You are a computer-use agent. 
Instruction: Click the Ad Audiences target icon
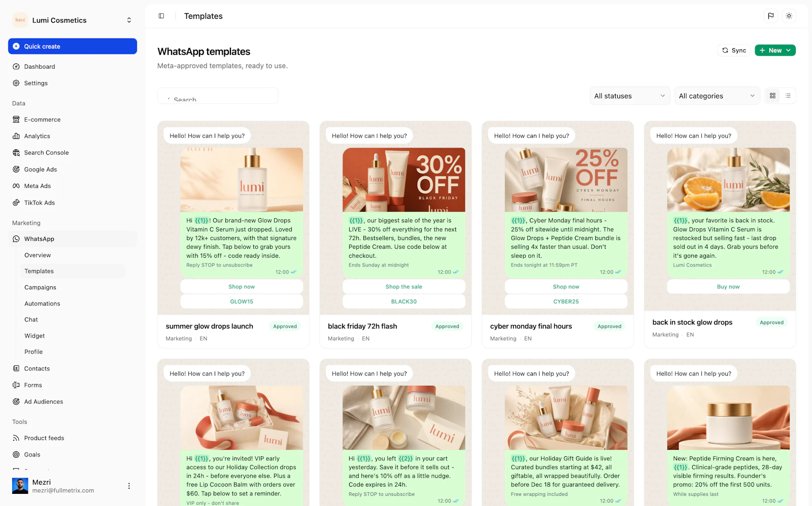(x=16, y=401)
